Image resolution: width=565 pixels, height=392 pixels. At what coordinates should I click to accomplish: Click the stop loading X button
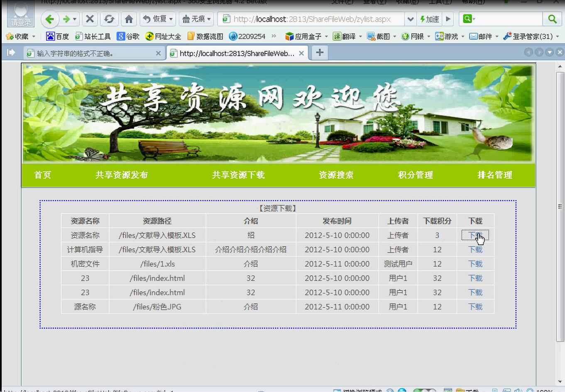pos(90,19)
